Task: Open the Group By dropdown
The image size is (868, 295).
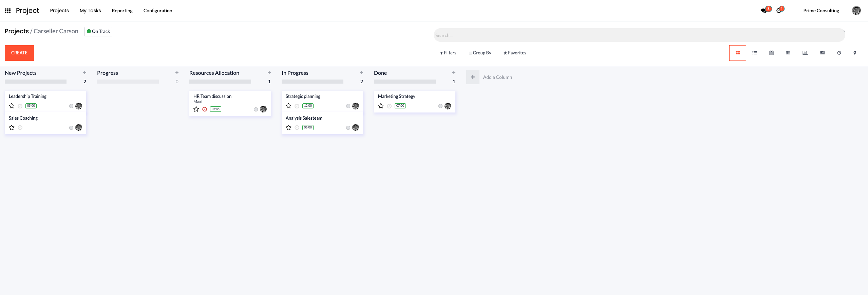Action: (480, 53)
